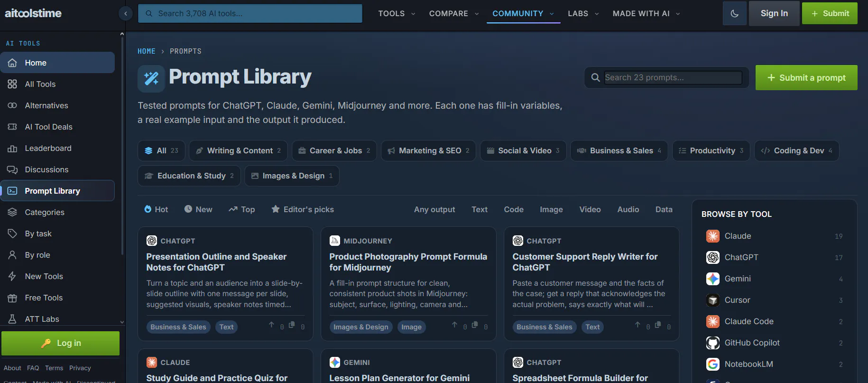
Task: Expand the COMPARE menu dropdown
Action: coord(454,13)
